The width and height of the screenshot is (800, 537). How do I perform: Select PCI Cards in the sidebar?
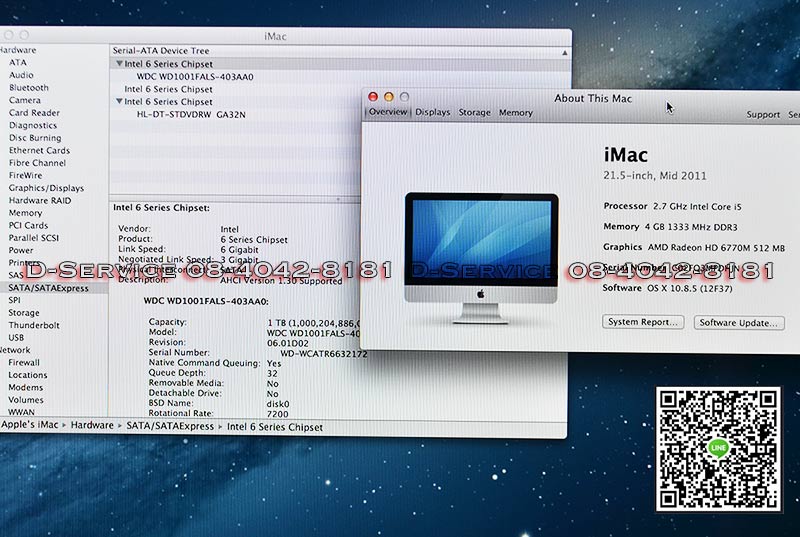click(28, 225)
